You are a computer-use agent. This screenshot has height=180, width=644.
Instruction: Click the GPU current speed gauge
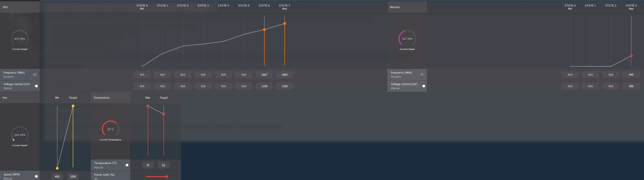(x=20, y=39)
